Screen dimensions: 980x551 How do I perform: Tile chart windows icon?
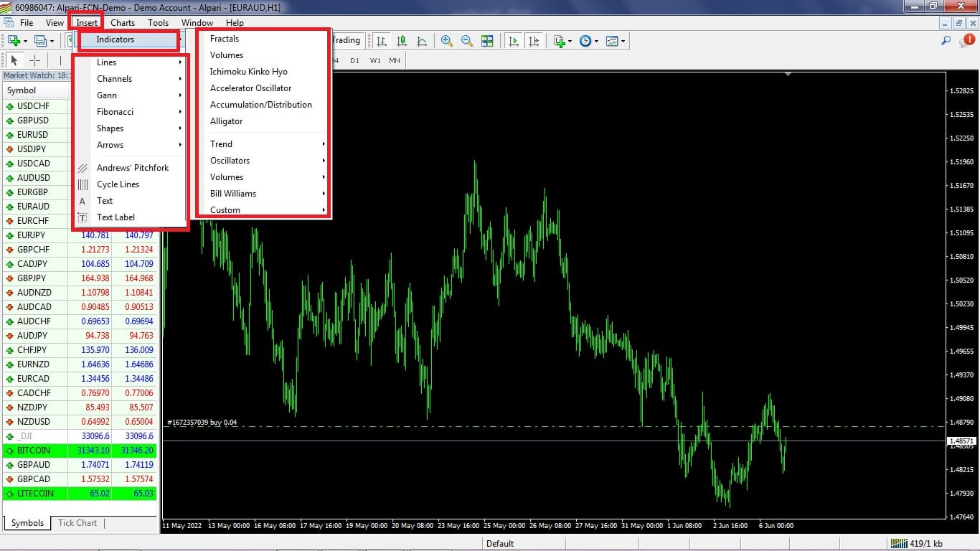(487, 41)
